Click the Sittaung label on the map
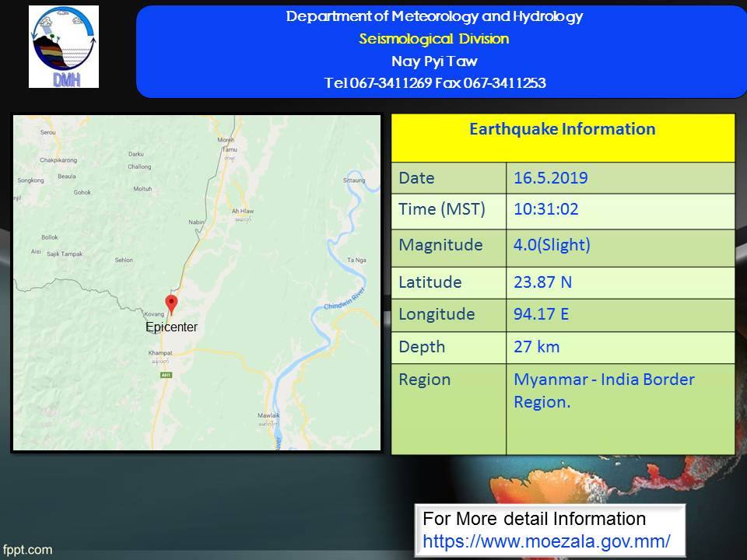Screen dimensions: 747x560 pos(353,180)
